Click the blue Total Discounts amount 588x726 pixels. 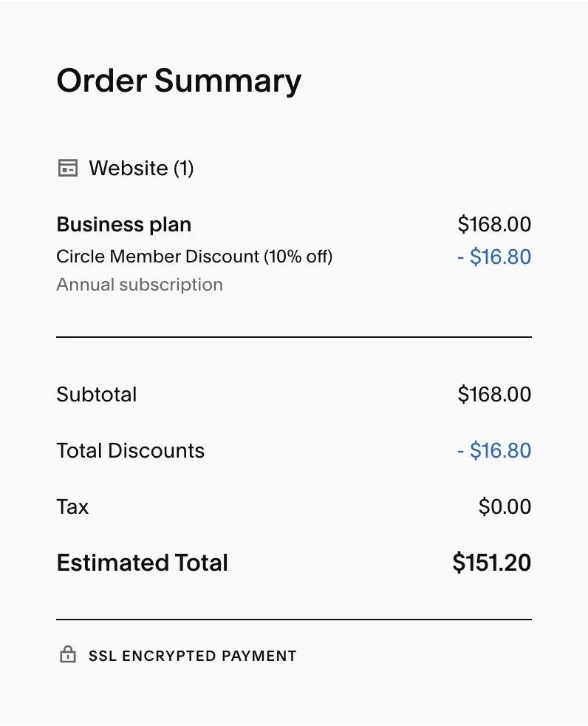[x=494, y=450]
